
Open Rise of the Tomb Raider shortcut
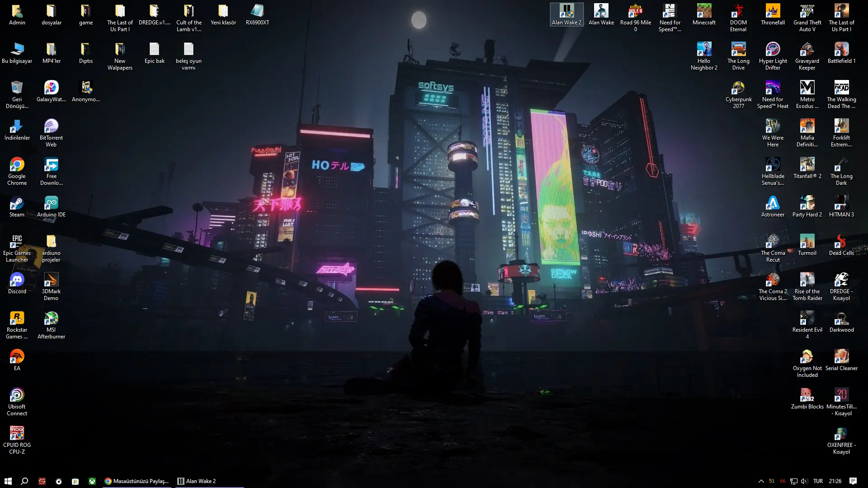pos(807,286)
